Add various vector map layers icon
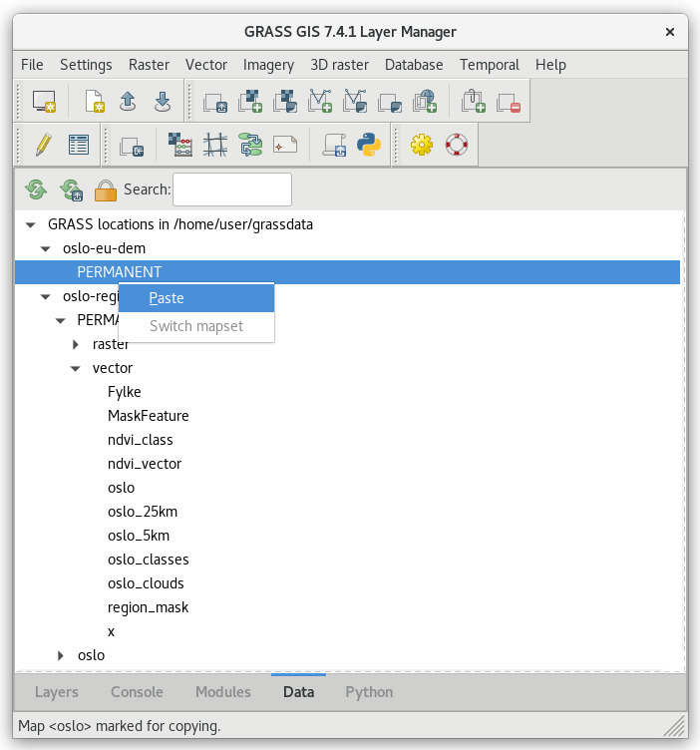 pos(355,101)
